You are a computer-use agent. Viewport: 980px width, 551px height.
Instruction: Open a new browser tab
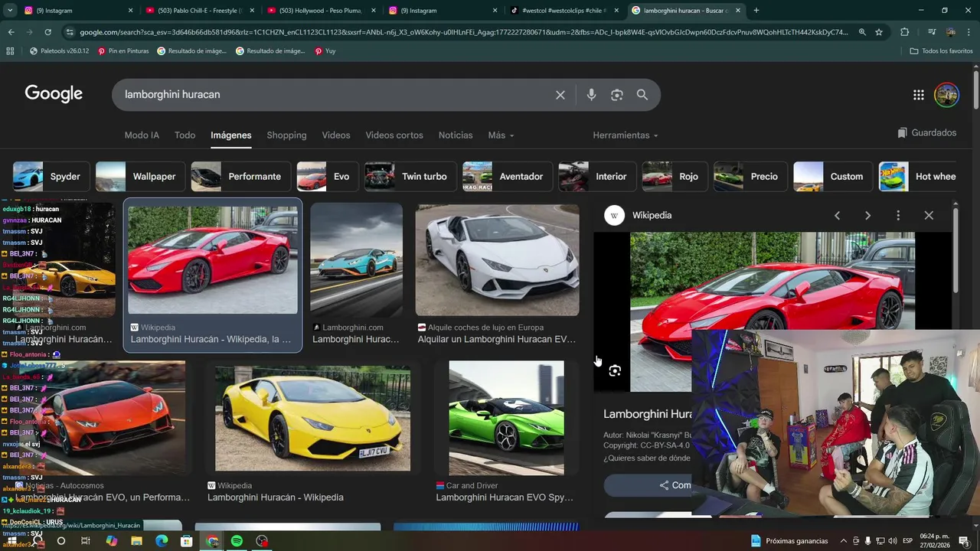pos(756,11)
